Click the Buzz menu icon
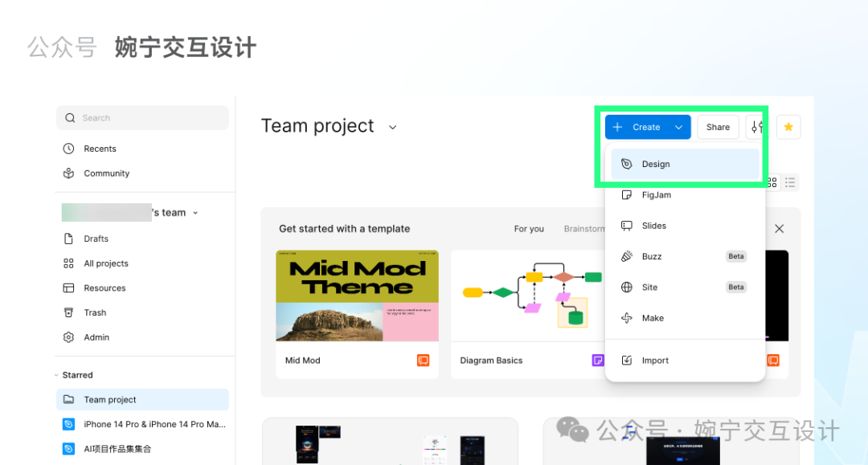Image resolution: width=868 pixels, height=465 pixels. point(627,256)
